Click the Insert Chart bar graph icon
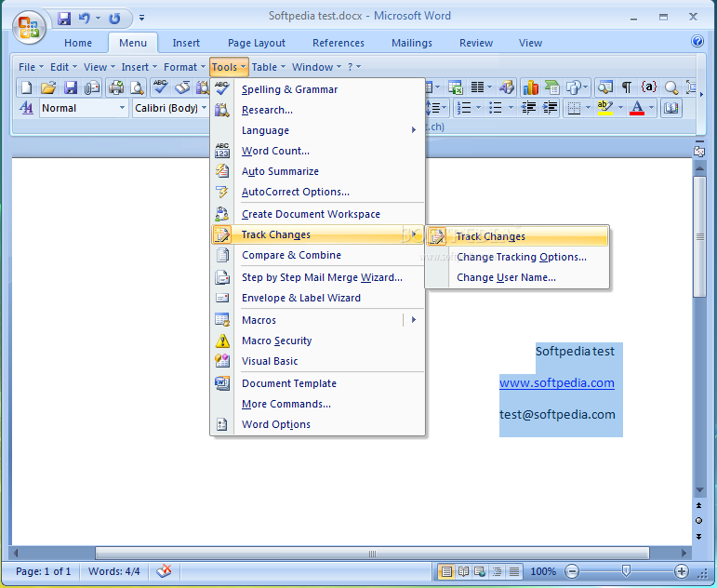Screen dimensions: 717x588 click(530, 87)
